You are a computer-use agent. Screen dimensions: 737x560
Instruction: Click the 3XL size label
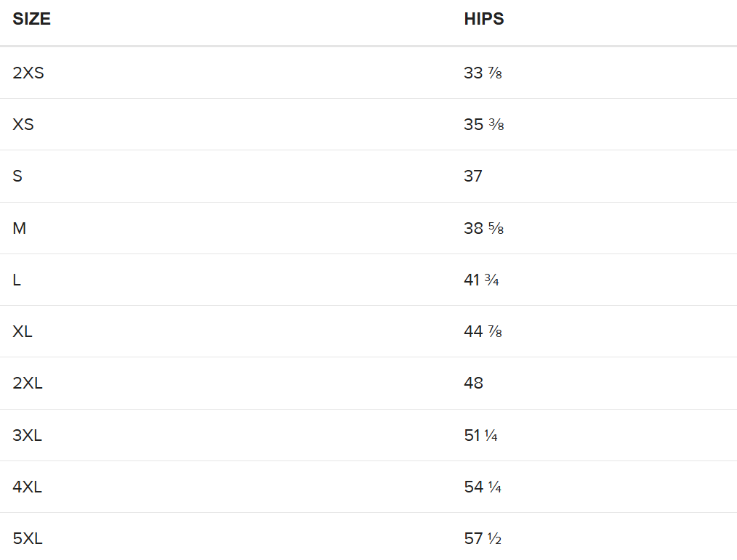(28, 435)
